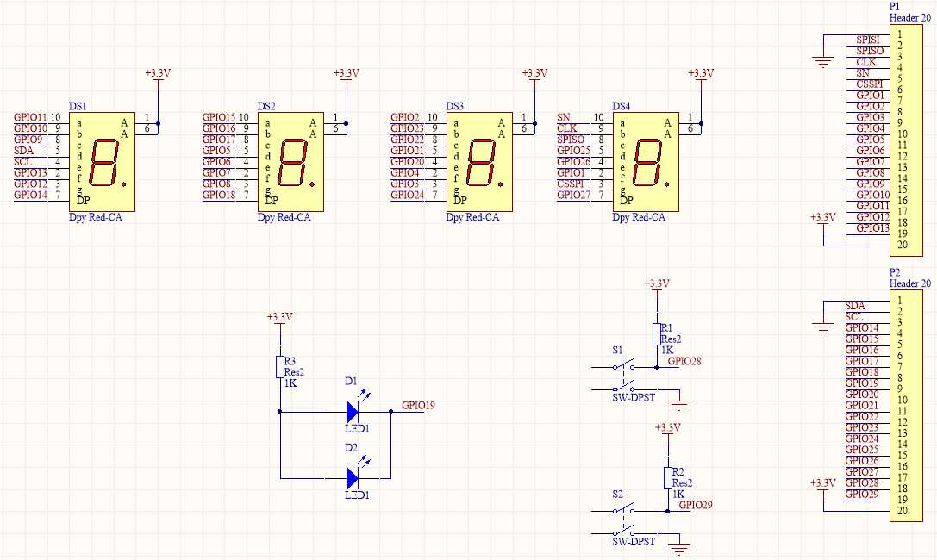Select the ground symbol beside switch S2
This screenshot has height=560, width=937.
tap(679, 550)
